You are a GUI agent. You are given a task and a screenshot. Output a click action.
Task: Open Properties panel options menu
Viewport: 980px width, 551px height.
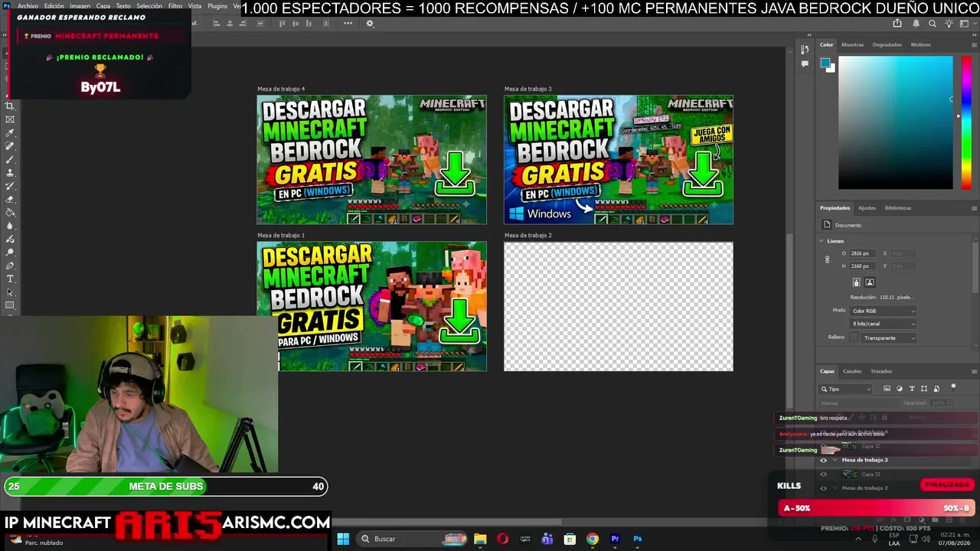974,208
